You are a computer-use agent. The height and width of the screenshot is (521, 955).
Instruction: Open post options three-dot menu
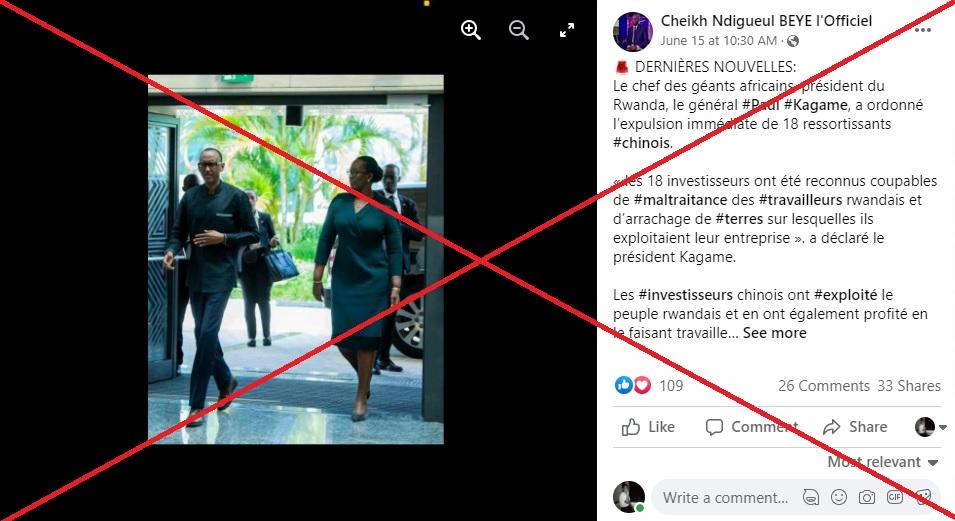coord(922,30)
